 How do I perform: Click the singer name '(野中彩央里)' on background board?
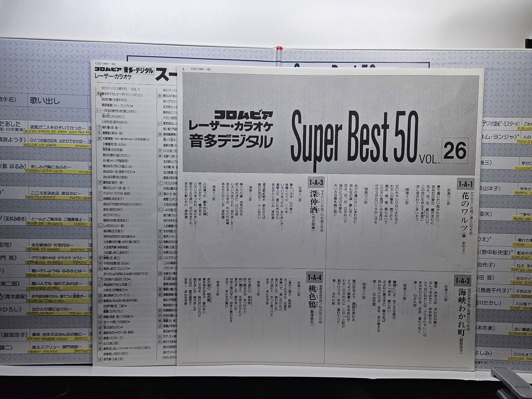(494, 252)
